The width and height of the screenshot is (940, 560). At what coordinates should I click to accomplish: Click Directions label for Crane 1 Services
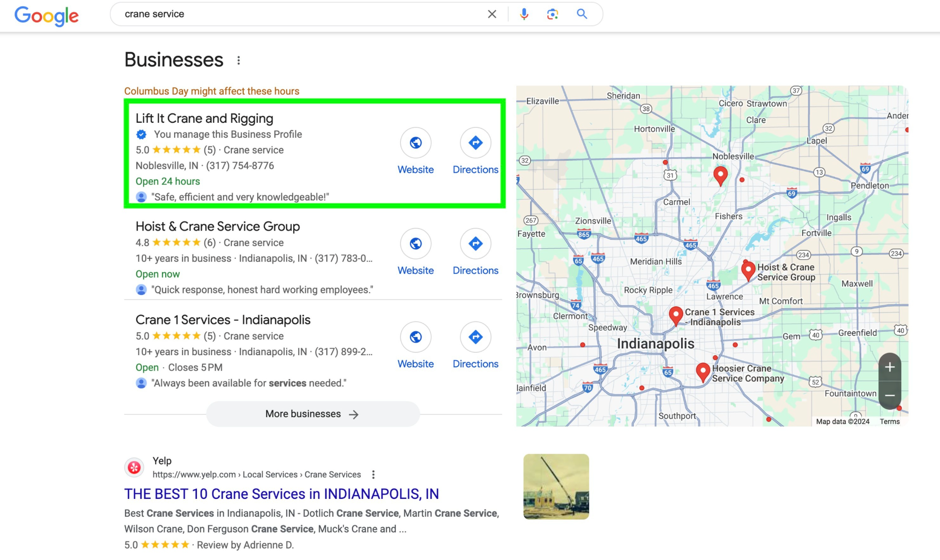tap(475, 364)
